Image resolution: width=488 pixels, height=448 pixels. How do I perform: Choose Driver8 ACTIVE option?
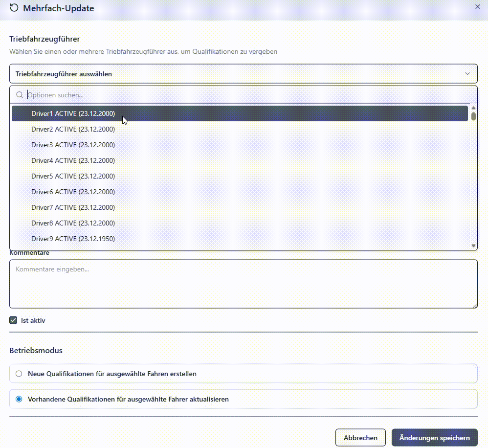pos(240,223)
